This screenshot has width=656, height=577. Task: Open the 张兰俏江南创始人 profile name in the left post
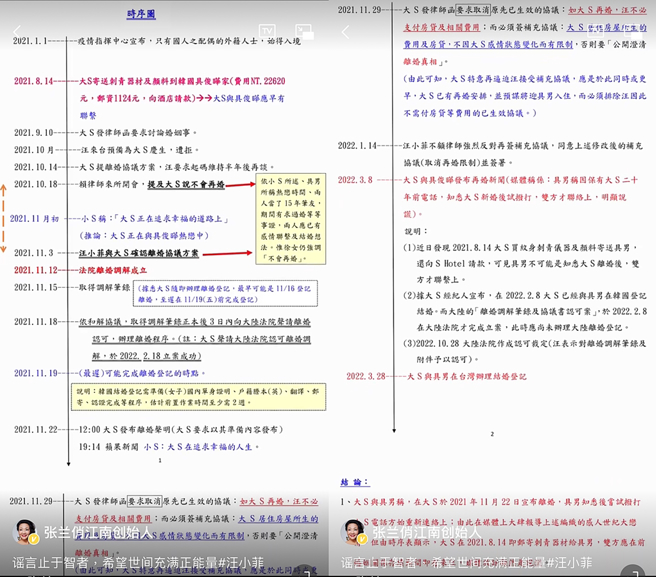click(92, 532)
